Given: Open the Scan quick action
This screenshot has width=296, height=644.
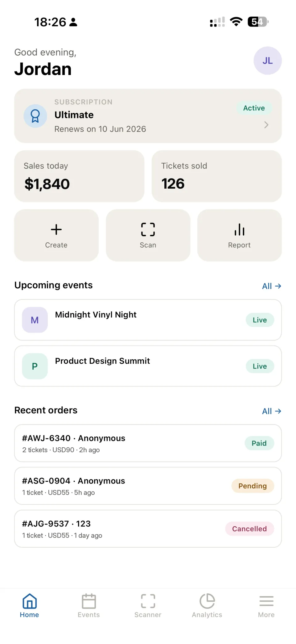Looking at the screenshot, I should 148,235.
